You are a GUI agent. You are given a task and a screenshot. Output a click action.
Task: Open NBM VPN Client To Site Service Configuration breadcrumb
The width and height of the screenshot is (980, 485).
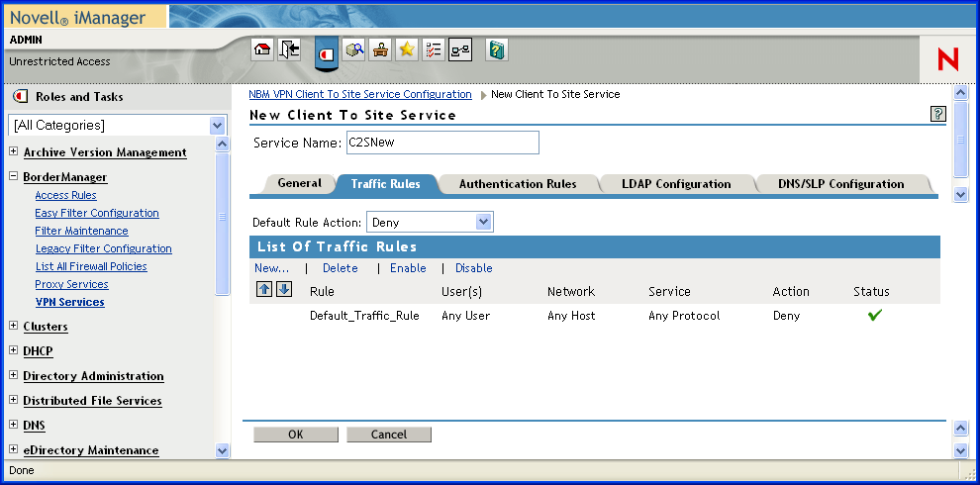[360, 94]
